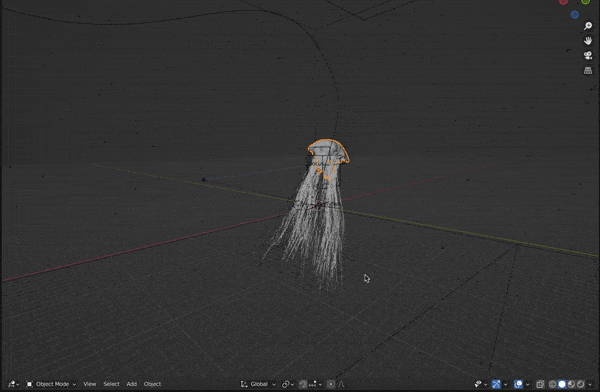Open the View menu

tap(90, 384)
